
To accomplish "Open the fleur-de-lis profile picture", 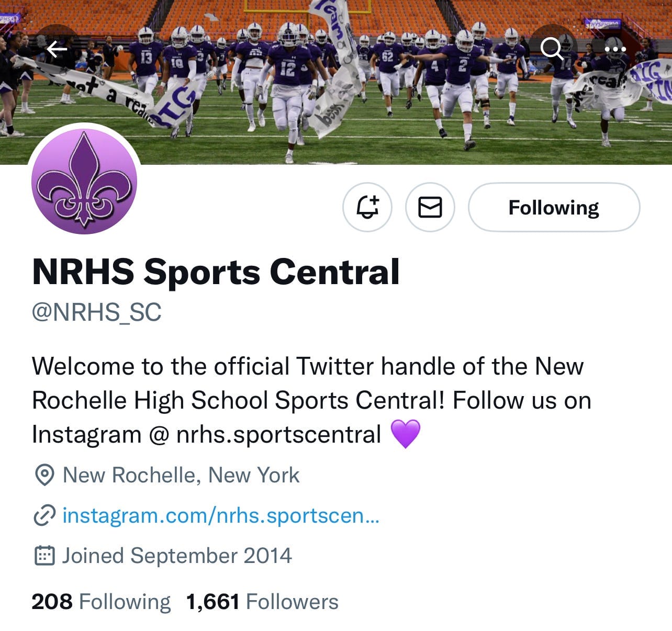I will [84, 181].
